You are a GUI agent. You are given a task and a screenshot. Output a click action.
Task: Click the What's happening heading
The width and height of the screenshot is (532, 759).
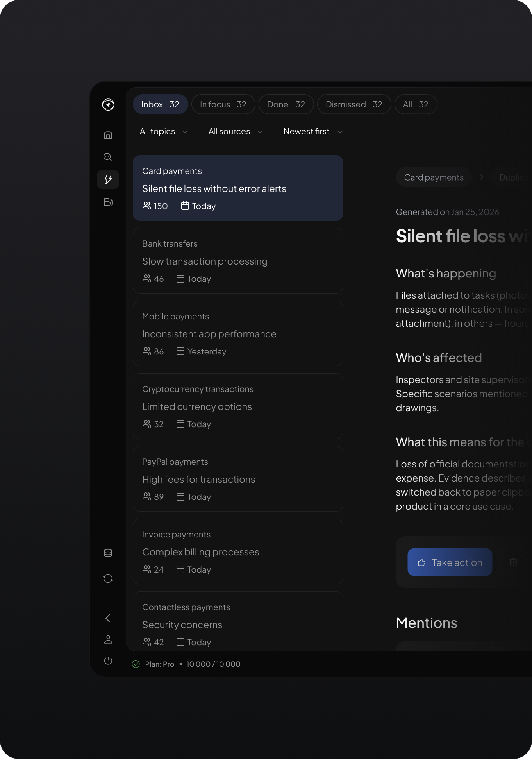[446, 273]
